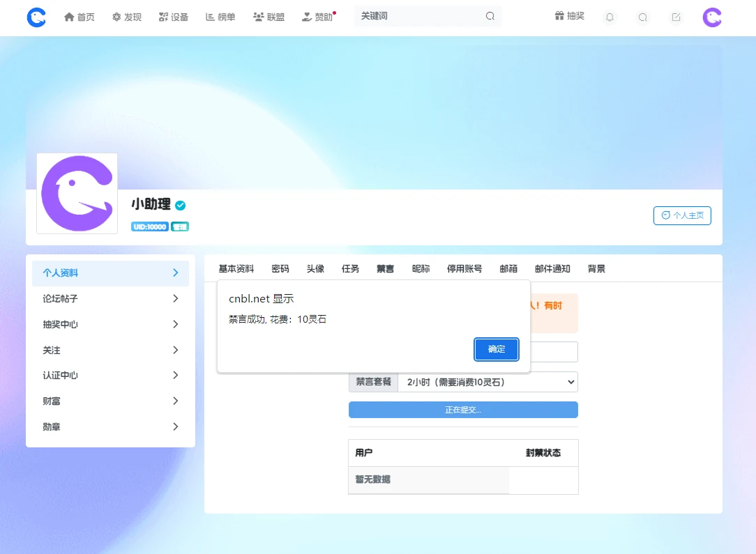Image resolution: width=756 pixels, height=554 pixels.
Task: Go to 榜单 in top navigation
Action: coord(220,17)
